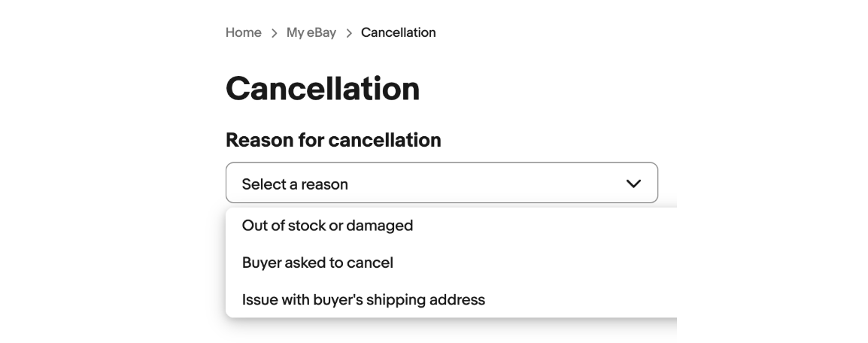868x343 pixels.
Task: Return to the eBay Home page
Action: pyautogui.click(x=244, y=32)
